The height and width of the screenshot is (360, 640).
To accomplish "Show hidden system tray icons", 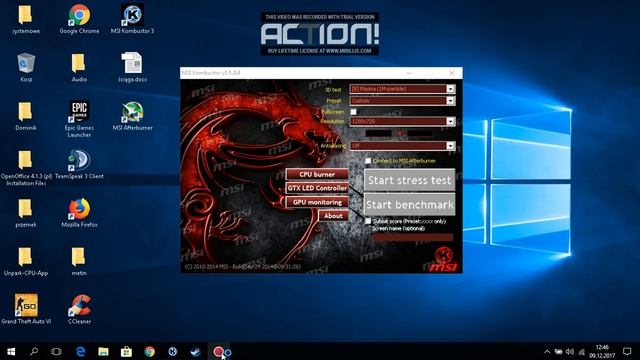I will pyautogui.click(x=547, y=352).
